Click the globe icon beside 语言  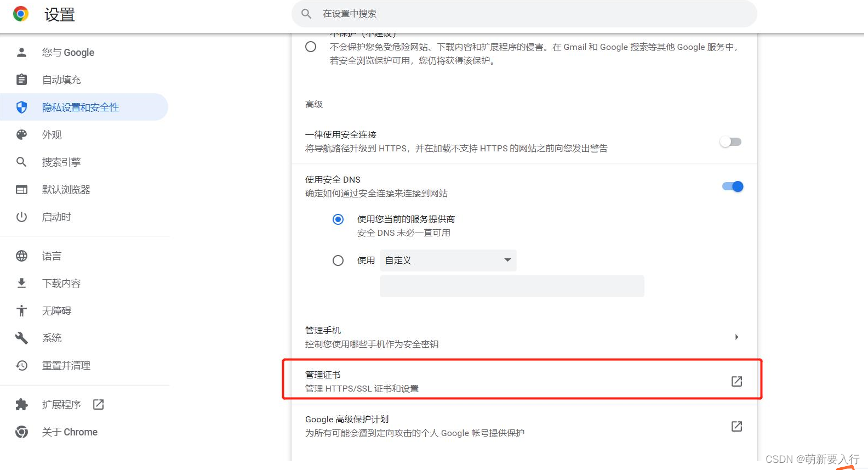point(21,256)
